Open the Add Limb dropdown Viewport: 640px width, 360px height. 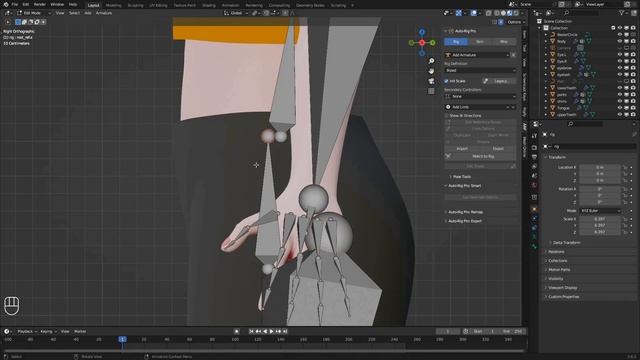(480, 107)
